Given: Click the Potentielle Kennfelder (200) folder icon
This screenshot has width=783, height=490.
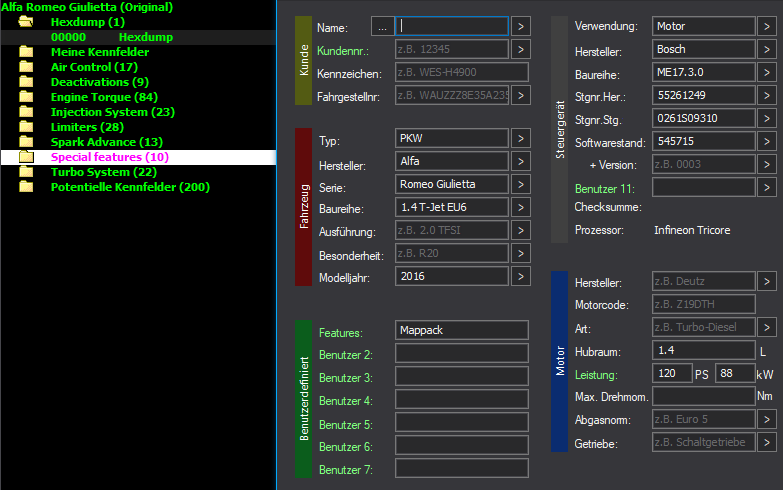Looking at the screenshot, I should point(26,187).
